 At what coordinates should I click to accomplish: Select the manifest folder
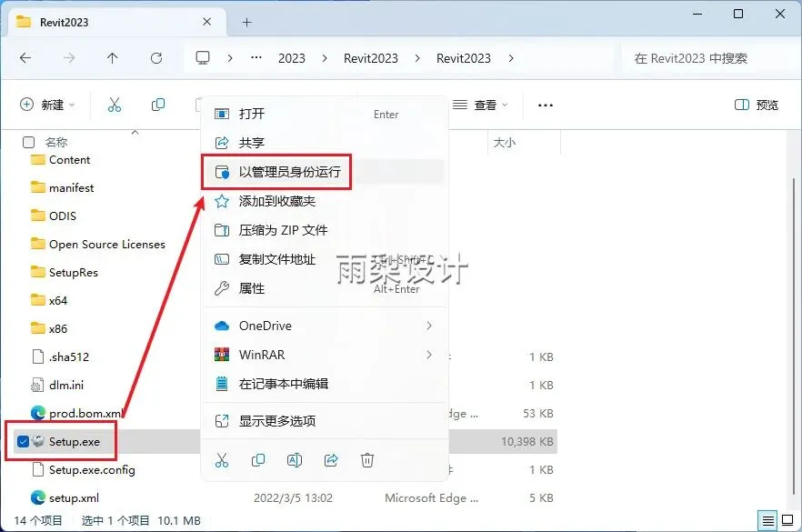pyautogui.click(x=63, y=188)
